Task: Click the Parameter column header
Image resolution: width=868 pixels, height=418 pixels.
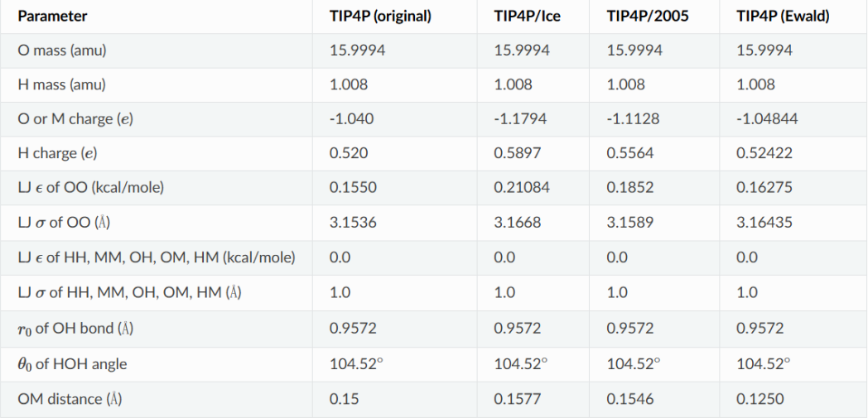Action: pos(52,16)
